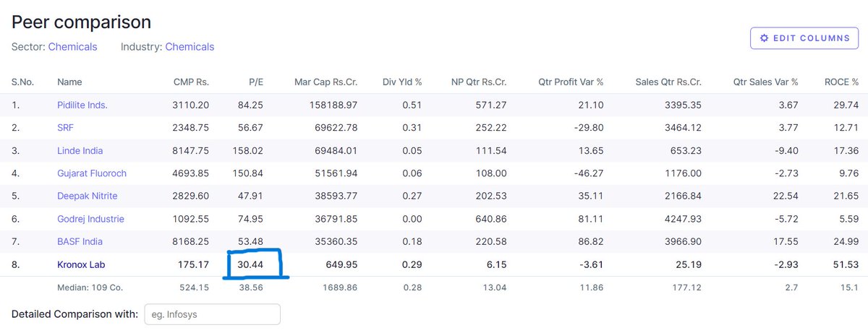868x333 pixels.
Task: Select Pidilite ROCE value 29.74
Action: 846,105
